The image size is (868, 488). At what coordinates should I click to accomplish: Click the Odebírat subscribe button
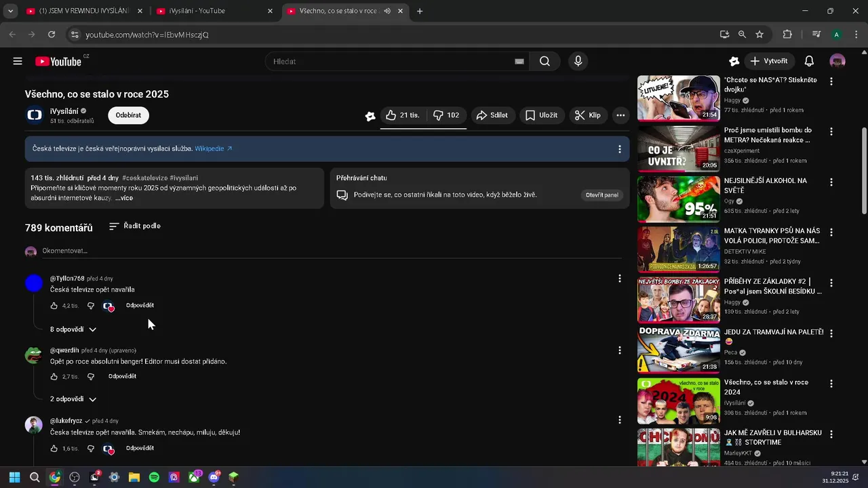click(128, 115)
